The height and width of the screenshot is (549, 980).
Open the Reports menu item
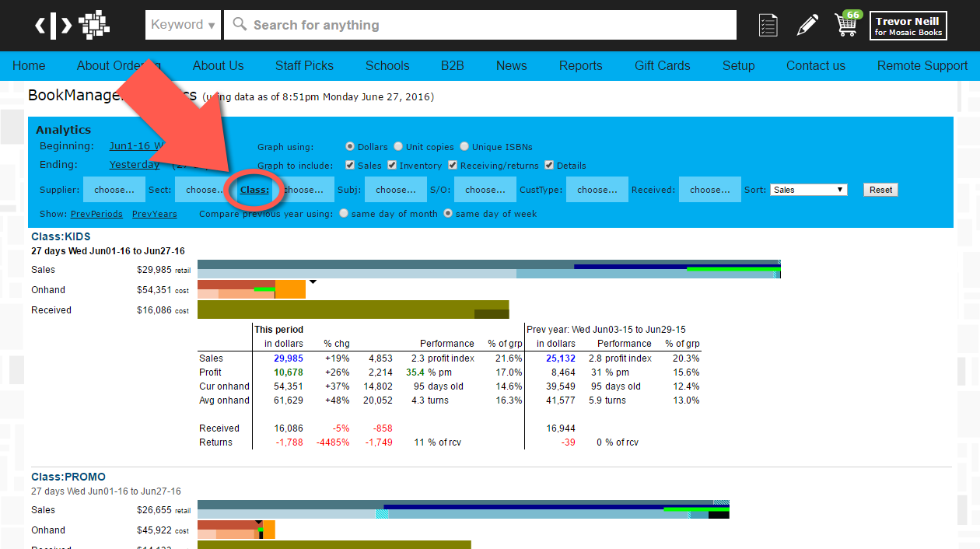pyautogui.click(x=580, y=66)
